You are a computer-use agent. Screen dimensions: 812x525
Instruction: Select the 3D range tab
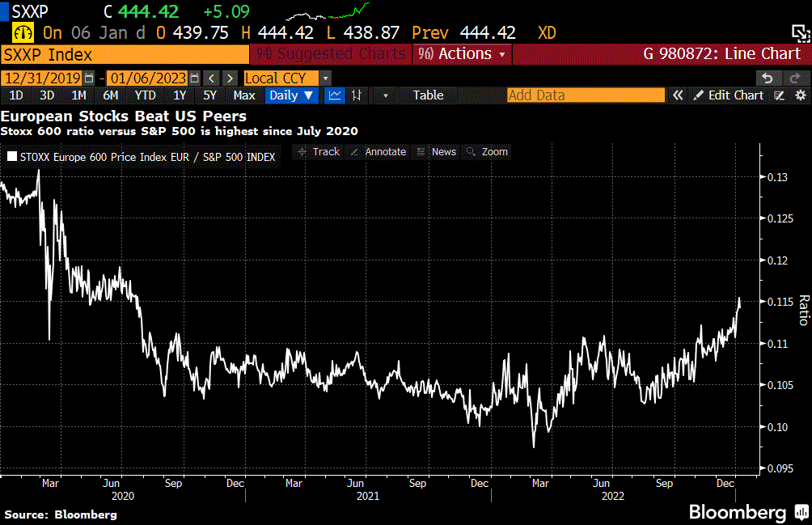click(x=47, y=95)
